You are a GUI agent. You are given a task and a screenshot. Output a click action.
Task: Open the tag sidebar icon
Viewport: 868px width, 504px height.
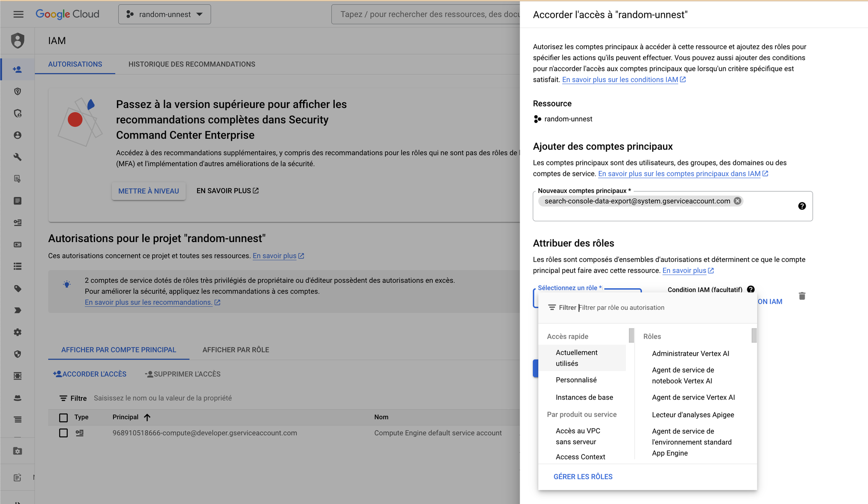(x=17, y=288)
